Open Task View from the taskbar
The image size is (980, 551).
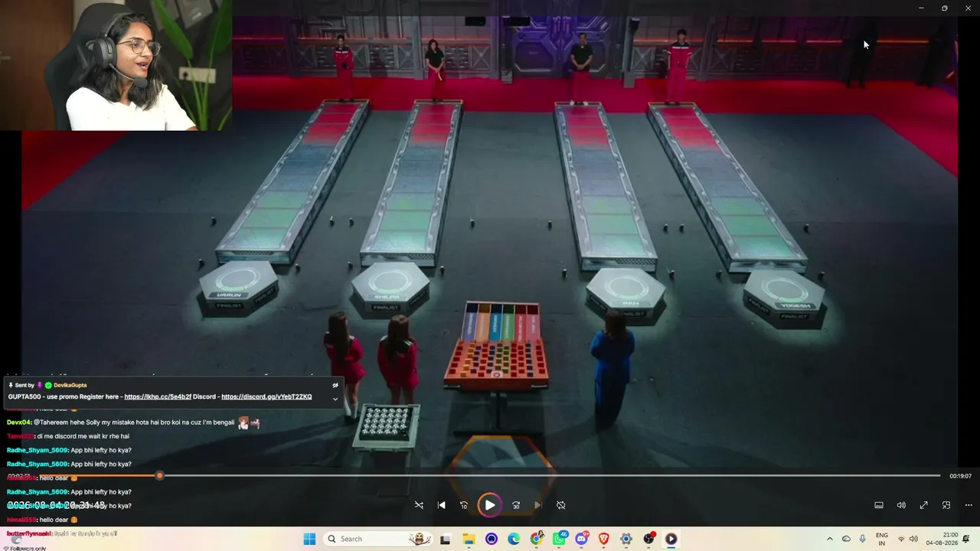click(445, 539)
